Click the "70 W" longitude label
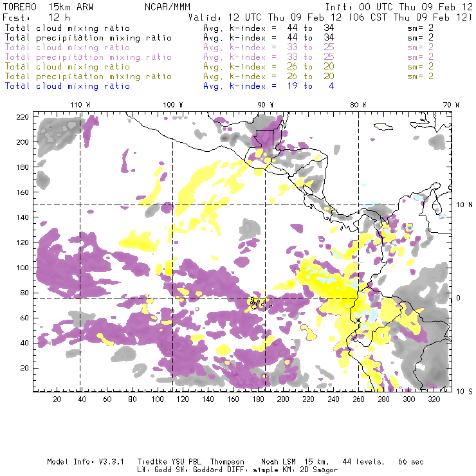Screen dimensions: 476x476 451,105
